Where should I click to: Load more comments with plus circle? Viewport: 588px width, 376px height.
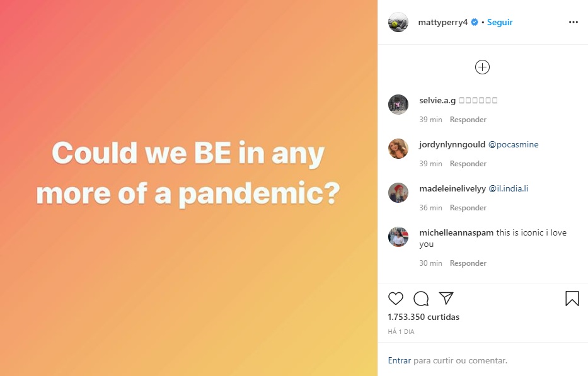482,67
